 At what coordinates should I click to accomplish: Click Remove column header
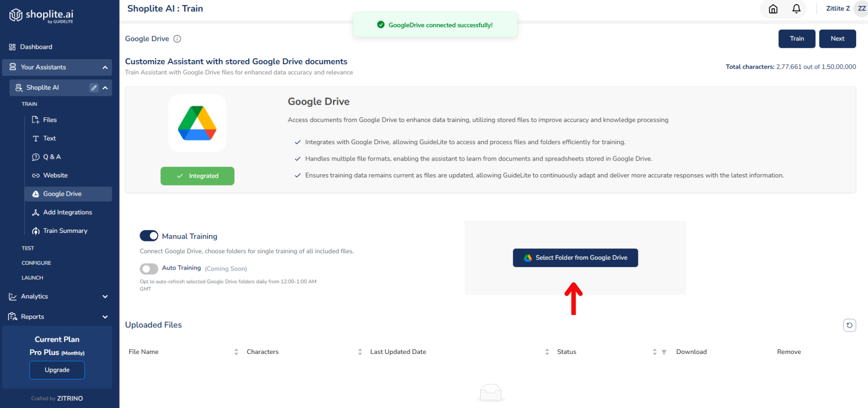tap(789, 352)
